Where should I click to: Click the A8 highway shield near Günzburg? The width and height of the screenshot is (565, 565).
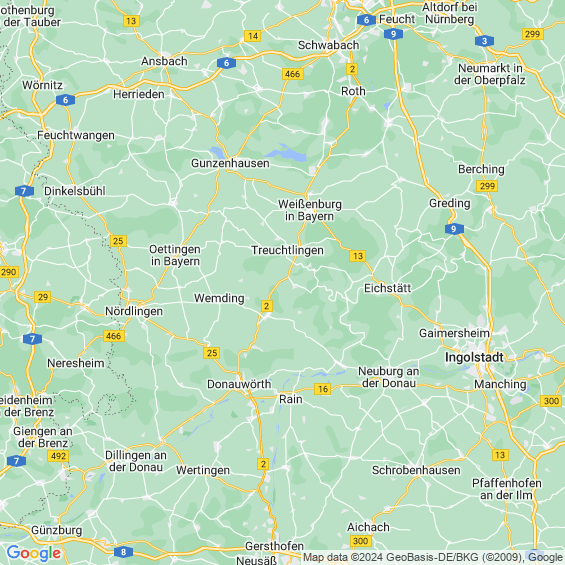[x=124, y=552]
